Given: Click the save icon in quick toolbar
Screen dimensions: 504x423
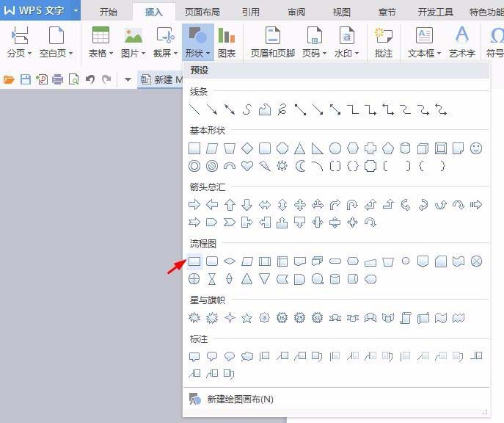Looking at the screenshot, I should [x=26, y=79].
